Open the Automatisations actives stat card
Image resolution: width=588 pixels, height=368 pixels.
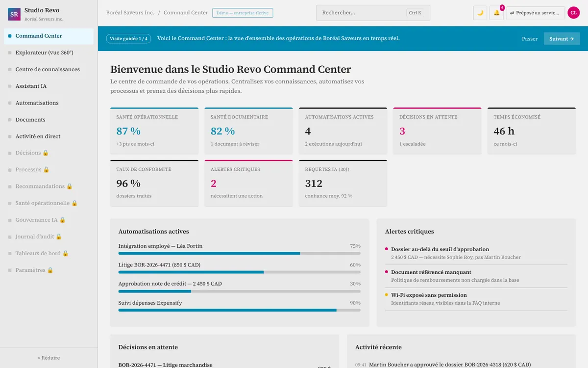coord(343,131)
